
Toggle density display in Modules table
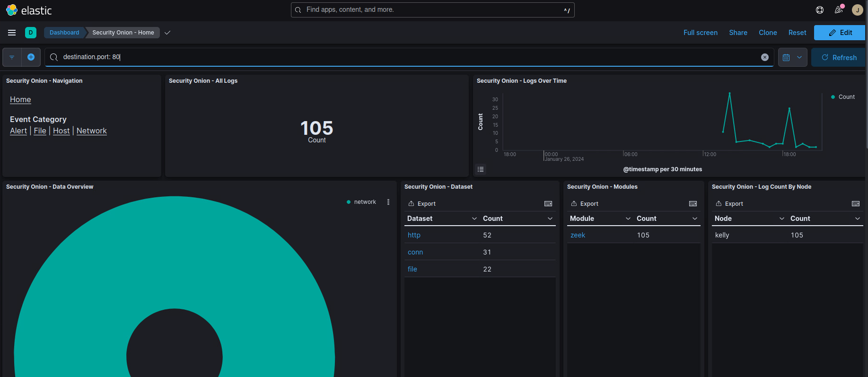pos(693,204)
